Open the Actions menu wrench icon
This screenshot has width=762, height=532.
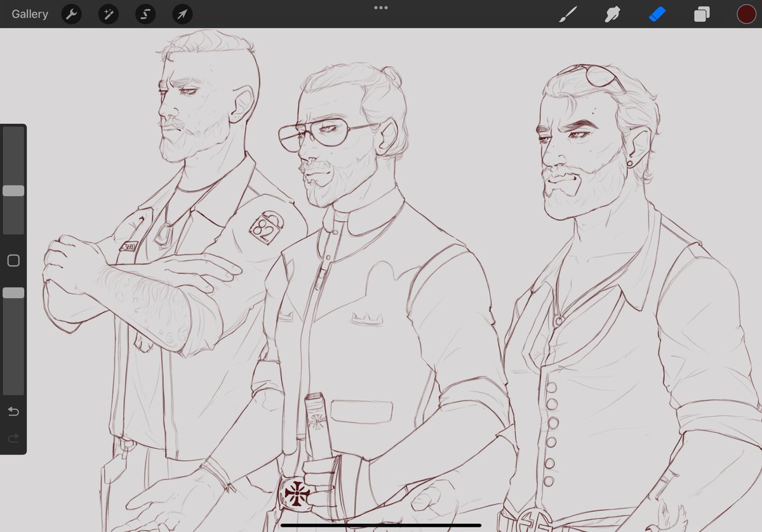pos(70,13)
